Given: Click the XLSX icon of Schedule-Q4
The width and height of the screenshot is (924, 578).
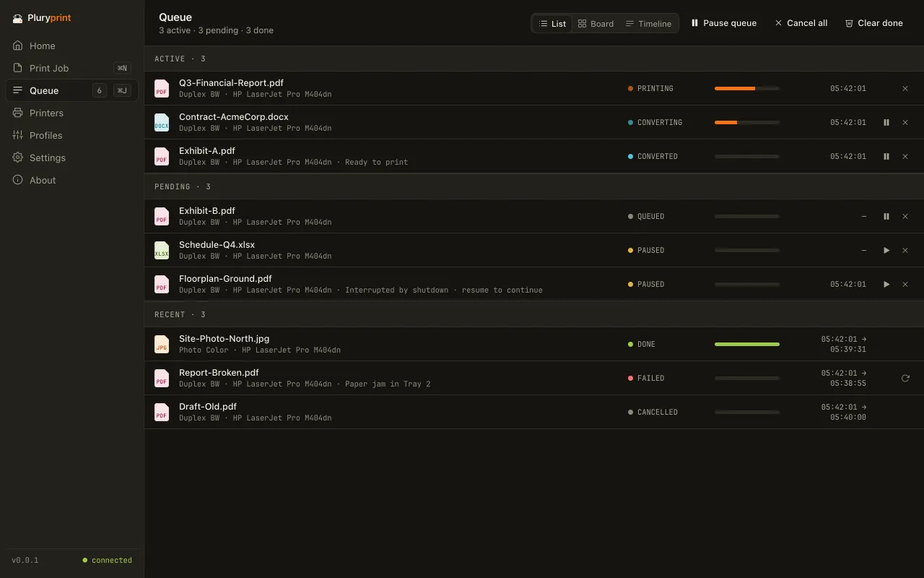Looking at the screenshot, I should [x=162, y=250].
